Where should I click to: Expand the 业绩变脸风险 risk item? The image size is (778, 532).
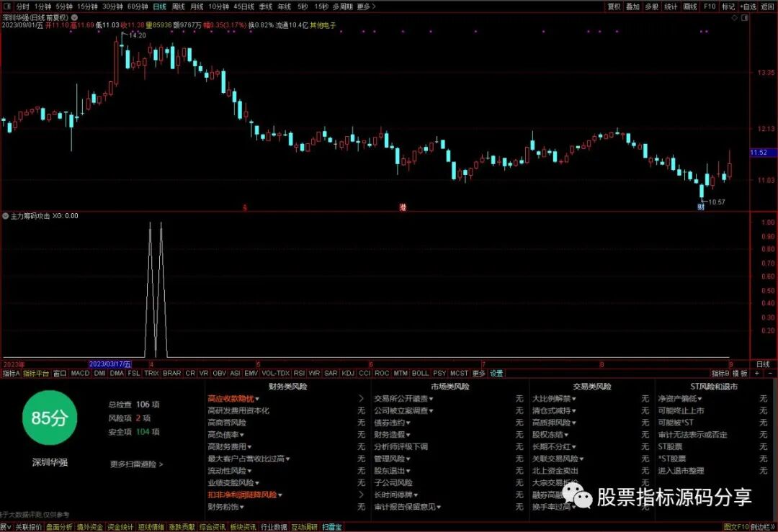[x=233, y=483]
